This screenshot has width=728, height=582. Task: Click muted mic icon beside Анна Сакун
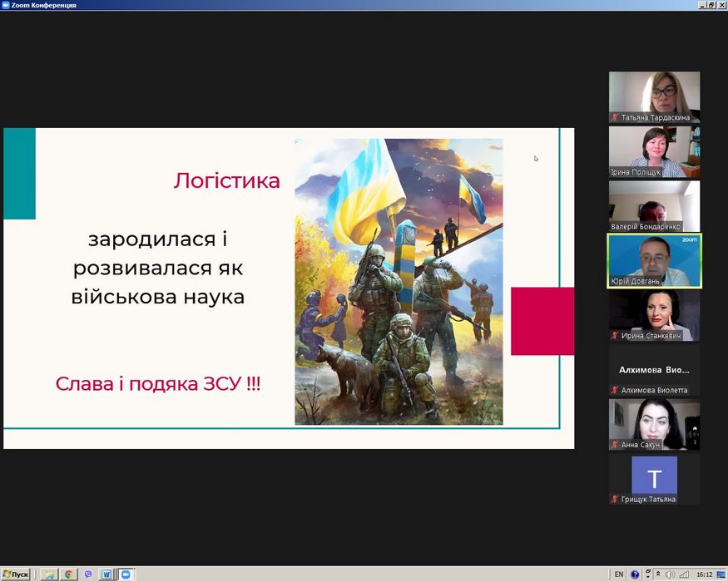[x=615, y=445]
